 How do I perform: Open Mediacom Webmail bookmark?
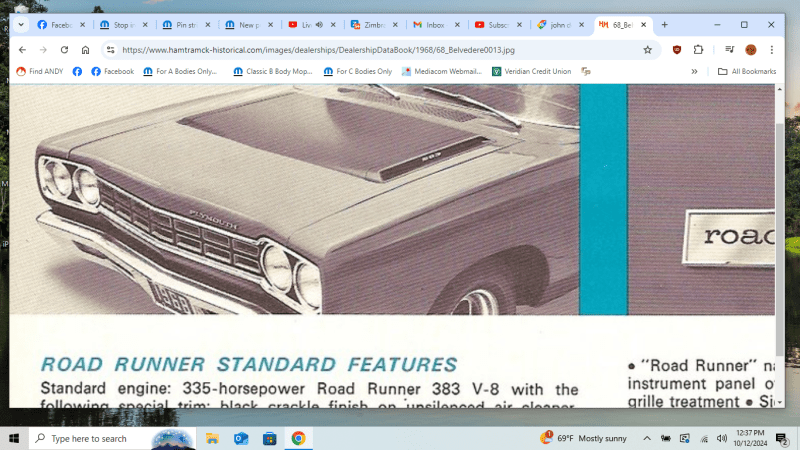(442, 71)
